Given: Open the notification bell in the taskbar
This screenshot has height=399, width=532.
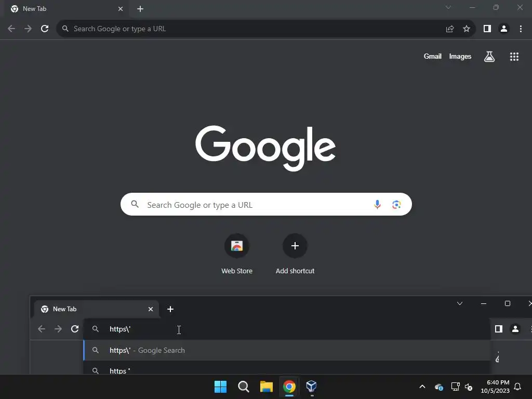Looking at the screenshot, I should pyautogui.click(x=518, y=387).
